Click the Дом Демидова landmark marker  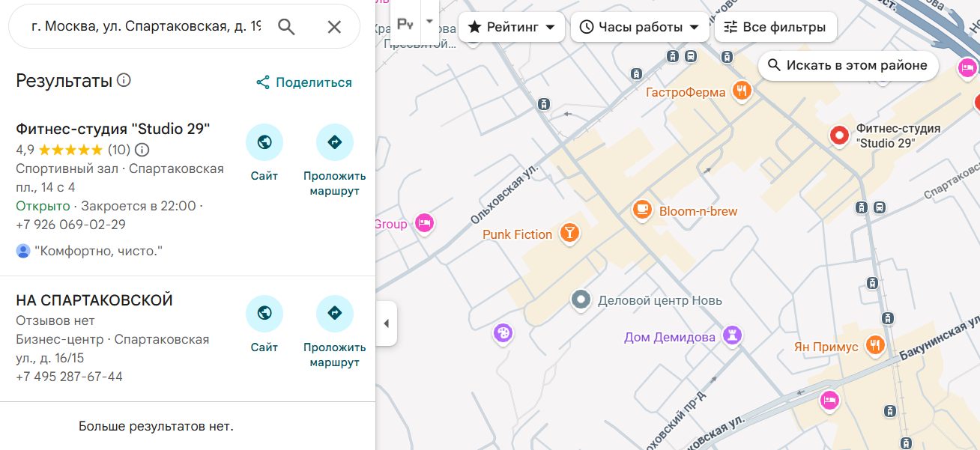point(733,336)
